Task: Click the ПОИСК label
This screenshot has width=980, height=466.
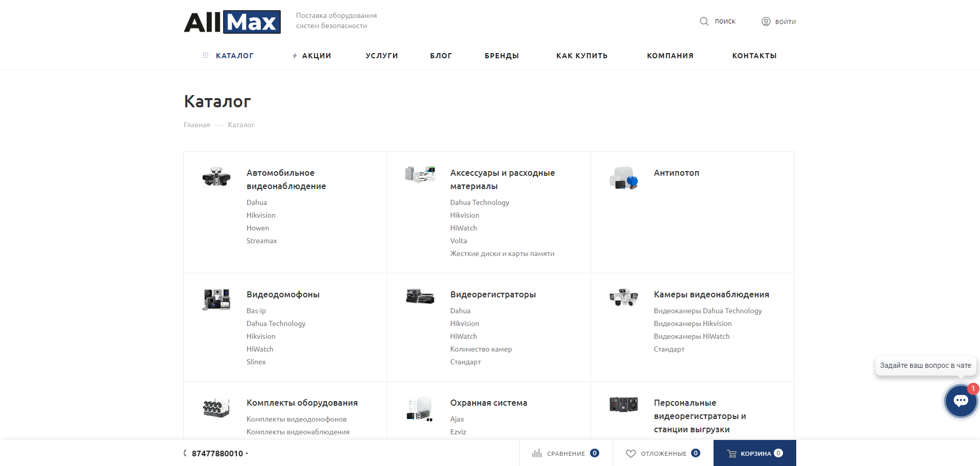Action: 725,21
